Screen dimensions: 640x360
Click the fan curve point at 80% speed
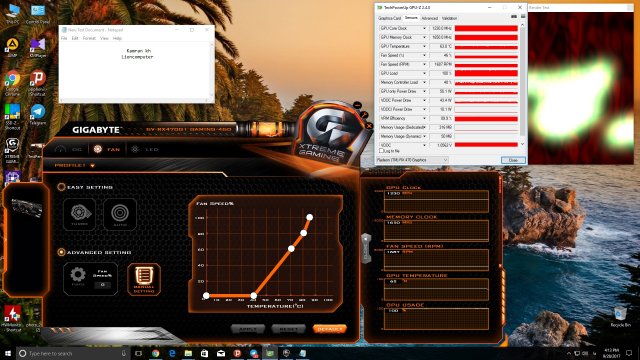[303, 233]
